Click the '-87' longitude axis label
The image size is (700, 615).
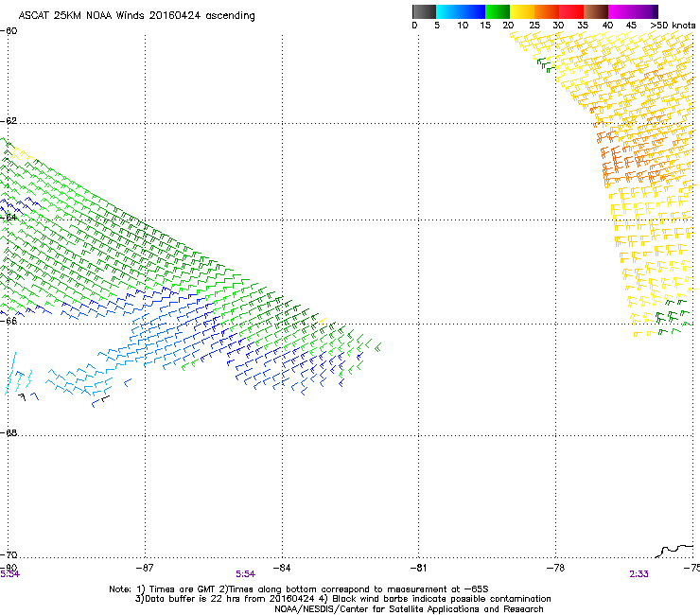[x=145, y=568]
